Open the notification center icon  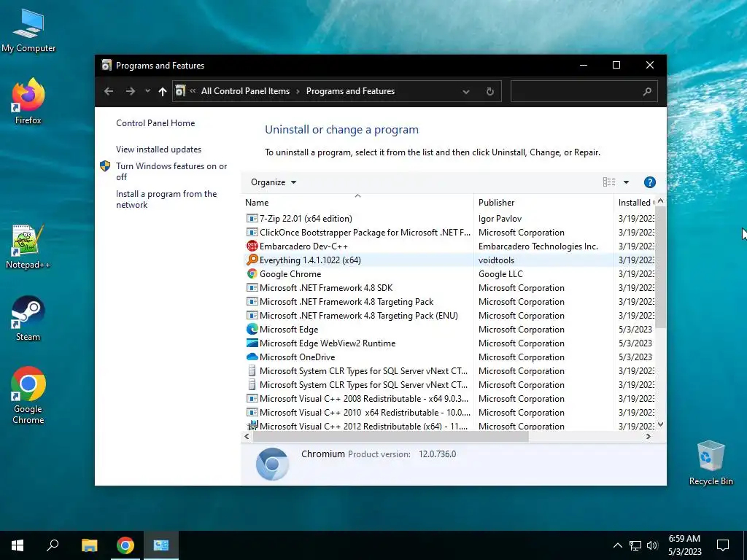[723, 545]
